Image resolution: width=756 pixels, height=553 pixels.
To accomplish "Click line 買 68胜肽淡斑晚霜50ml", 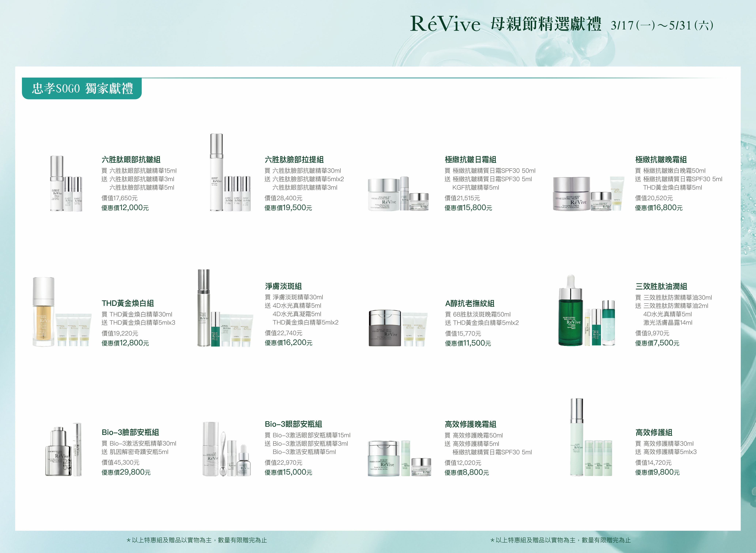I will (477, 314).
